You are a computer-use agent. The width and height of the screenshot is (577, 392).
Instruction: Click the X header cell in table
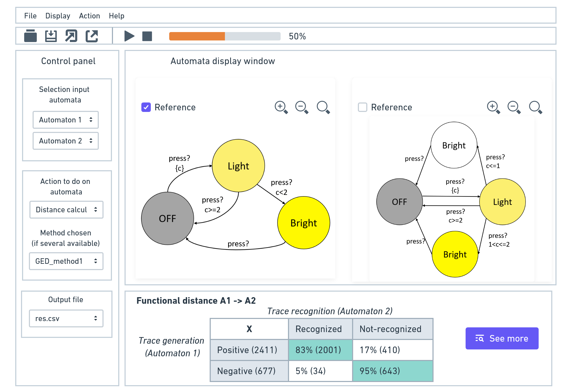pyautogui.click(x=249, y=329)
